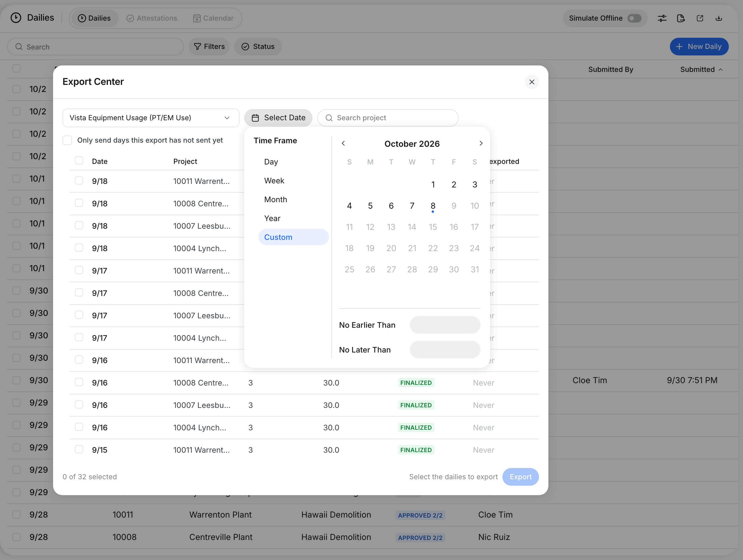
Task: Pick October 3 in the calendar
Action: (475, 184)
